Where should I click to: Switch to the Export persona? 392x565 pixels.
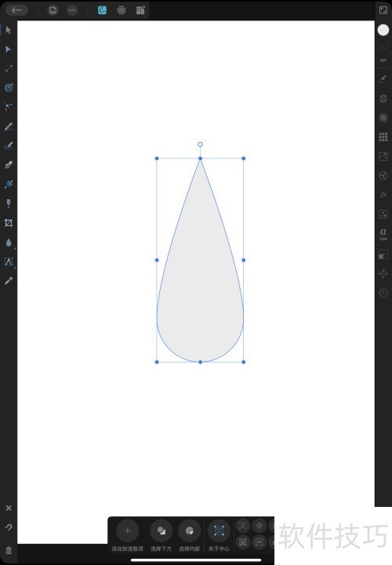(x=141, y=10)
